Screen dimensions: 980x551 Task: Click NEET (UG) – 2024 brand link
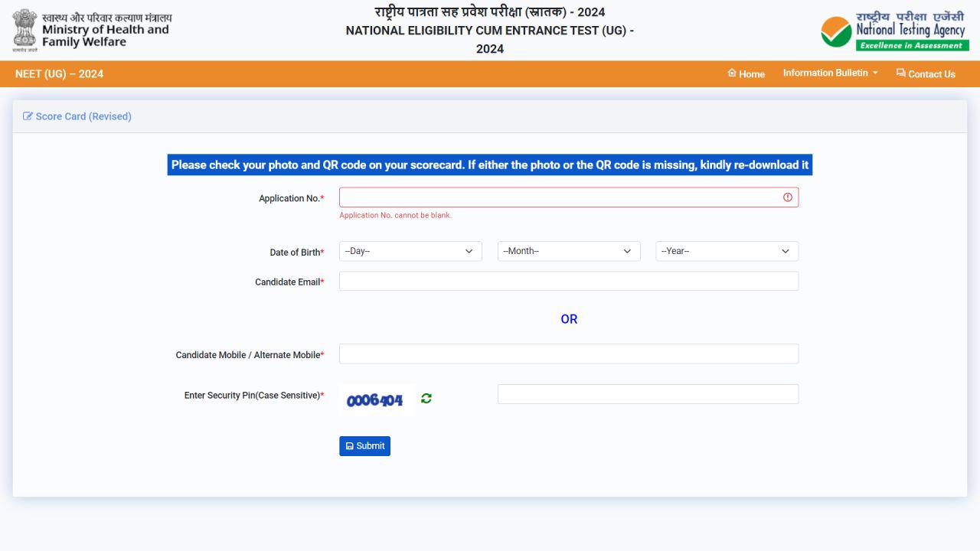click(x=59, y=73)
